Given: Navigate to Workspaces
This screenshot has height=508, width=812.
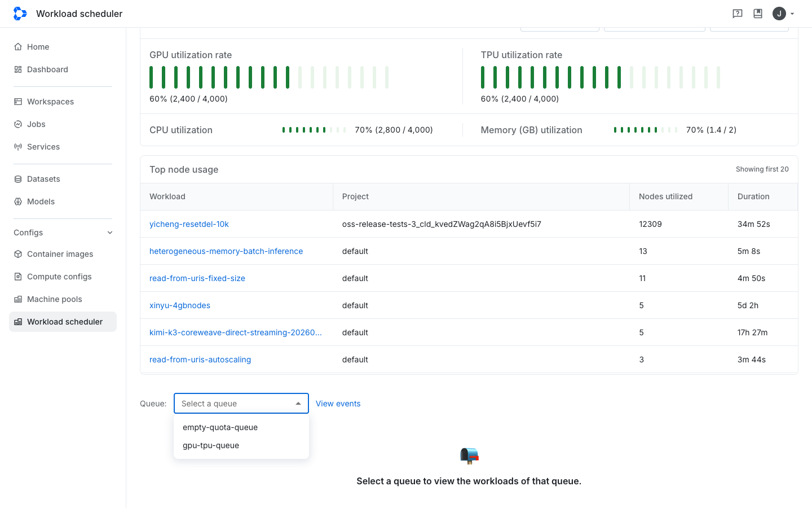Looking at the screenshot, I should tap(63, 102).
